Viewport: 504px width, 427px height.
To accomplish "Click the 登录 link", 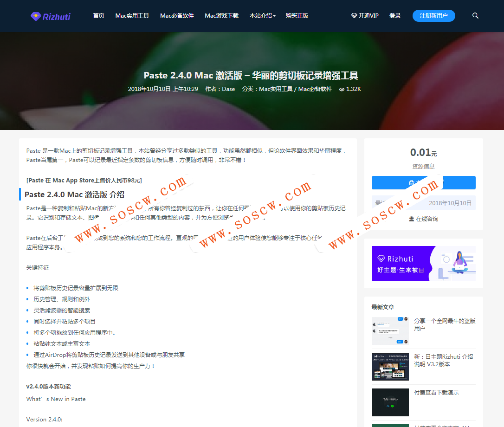I will point(395,16).
